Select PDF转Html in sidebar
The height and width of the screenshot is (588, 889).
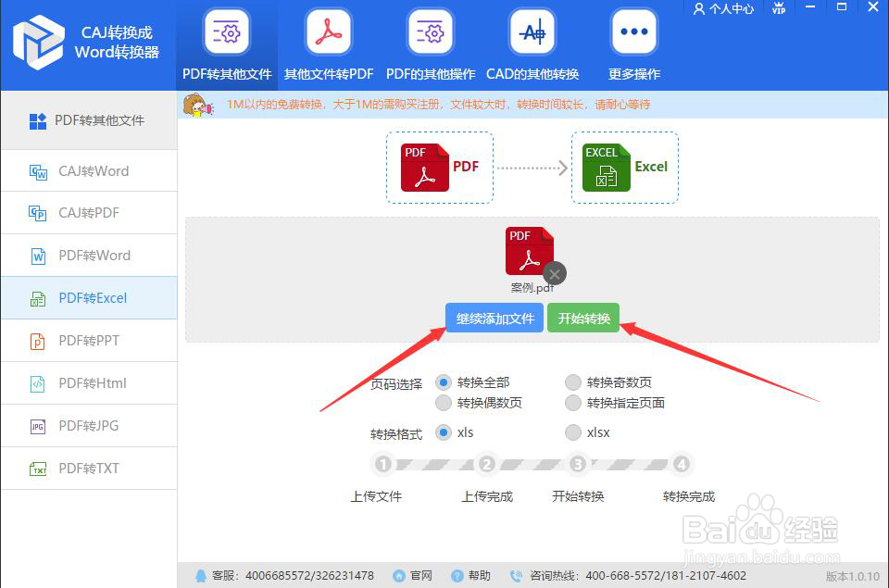pos(89,382)
